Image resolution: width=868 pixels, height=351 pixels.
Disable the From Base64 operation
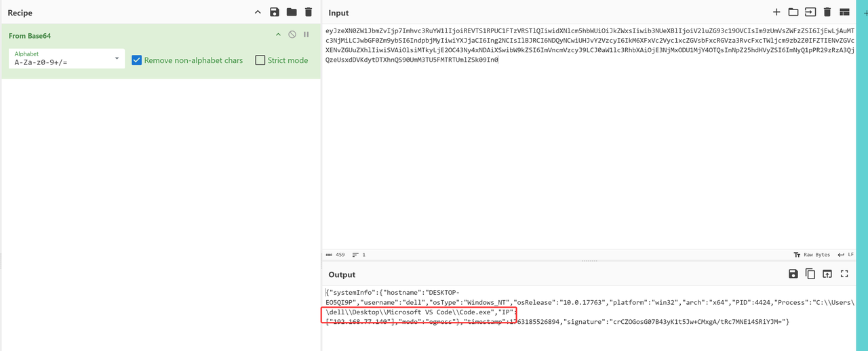292,35
